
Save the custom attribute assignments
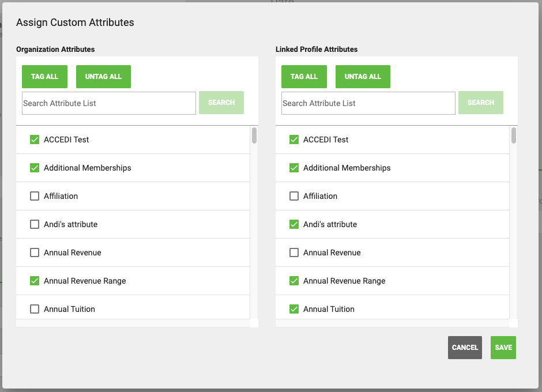(x=503, y=348)
